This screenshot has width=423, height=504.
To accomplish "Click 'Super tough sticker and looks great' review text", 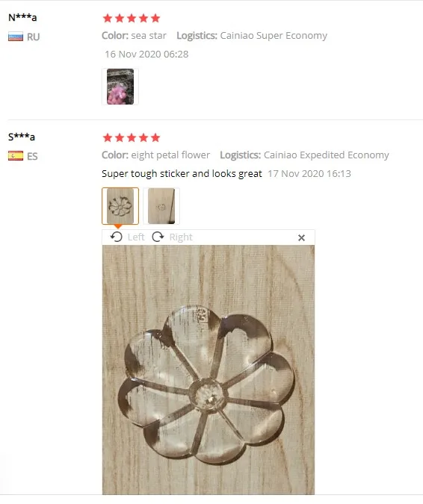I will 182,173.
